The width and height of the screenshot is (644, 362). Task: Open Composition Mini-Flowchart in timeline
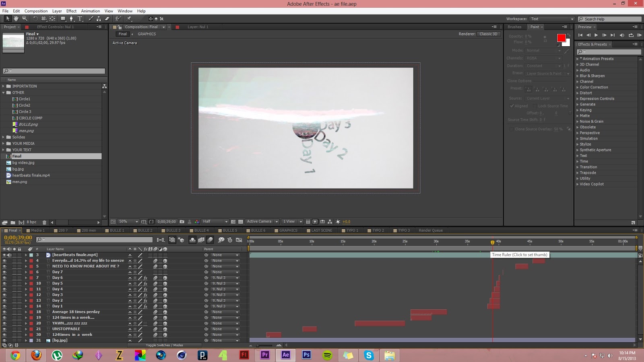(161, 240)
